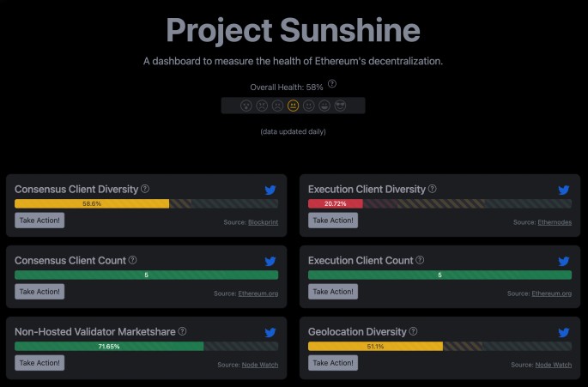Share Execution Client Count via Twitter icon
The image size is (588, 387).
click(564, 261)
